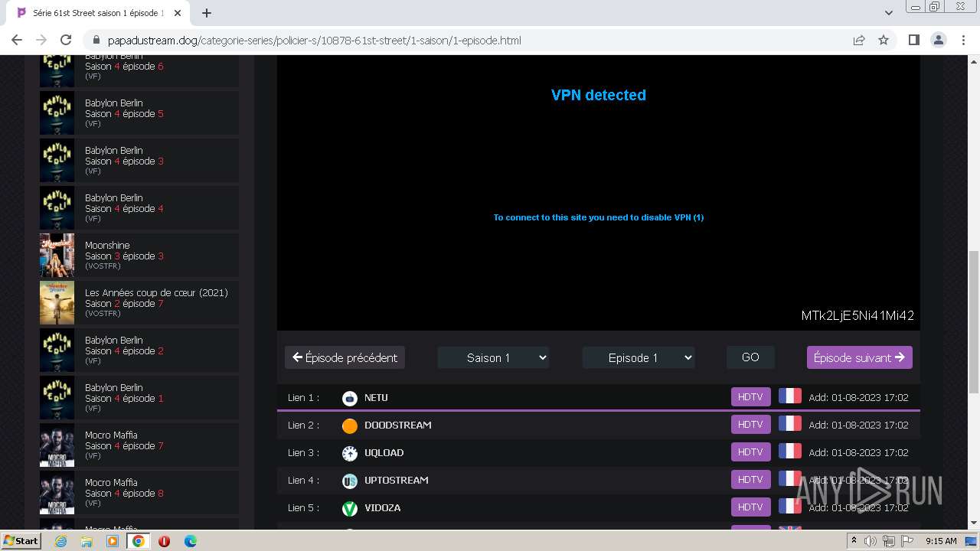The height and width of the screenshot is (551, 980).
Task: Select the DOODSTREAM link
Action: coord(599,425)
